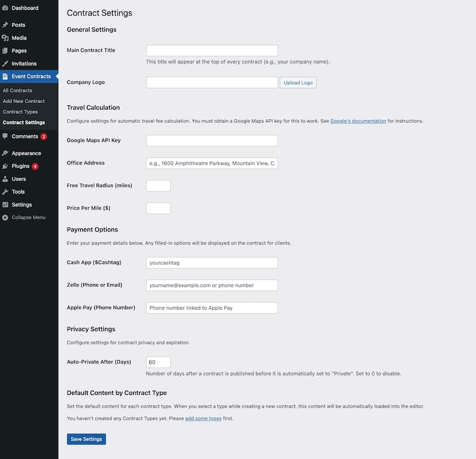Open All Contracts submenu link
Screen dimensions: 476x459
click(x=17, y=90)
